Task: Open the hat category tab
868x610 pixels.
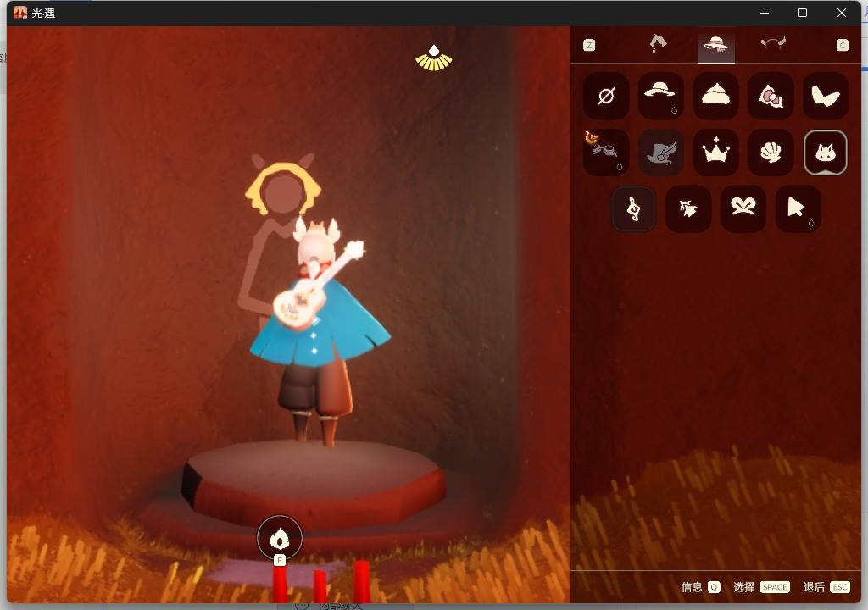Action: [x=715, y=46]
